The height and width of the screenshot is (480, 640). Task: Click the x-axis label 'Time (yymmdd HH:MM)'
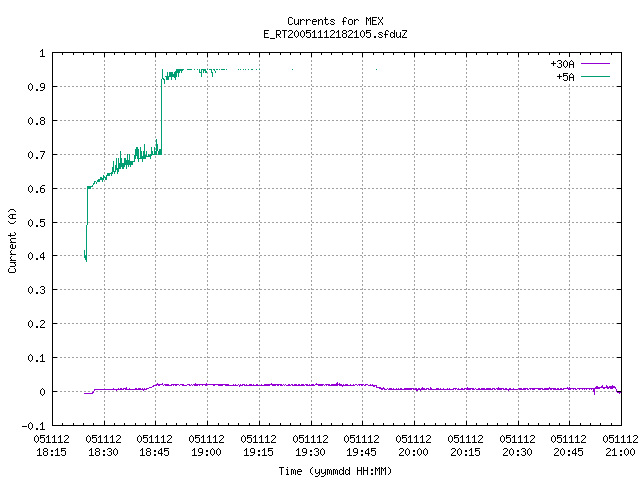(x=335, y=471)
